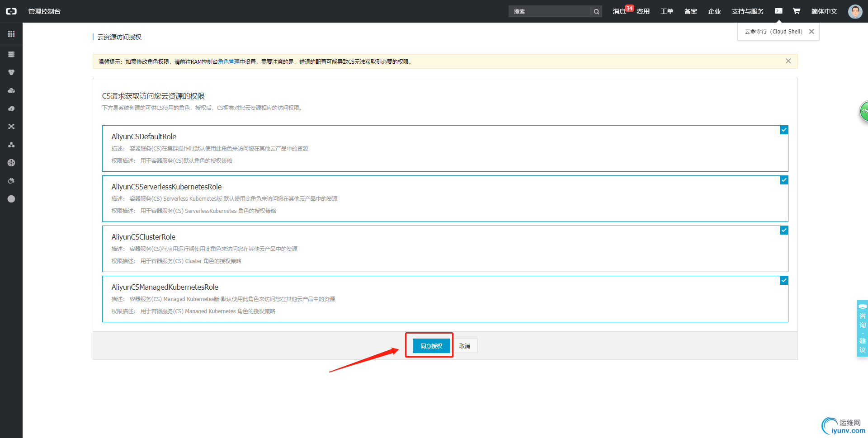Open the three-circle cluster sidebar icon
The image size is (868, 438).
click(11, 145)
